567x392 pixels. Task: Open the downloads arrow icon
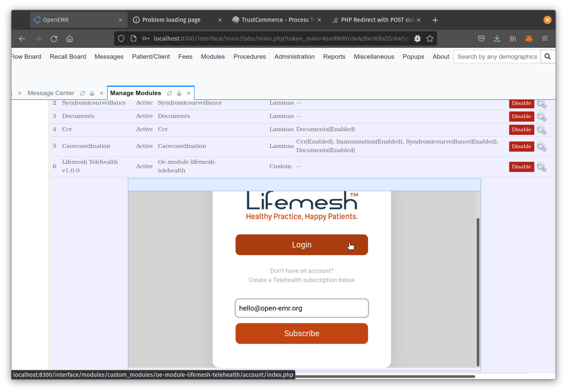tap(497, 39)
